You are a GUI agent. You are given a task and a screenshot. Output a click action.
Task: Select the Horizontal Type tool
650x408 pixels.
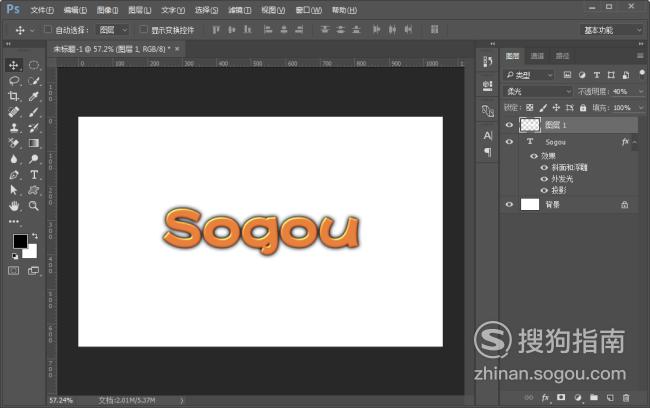tap(34, 175)
